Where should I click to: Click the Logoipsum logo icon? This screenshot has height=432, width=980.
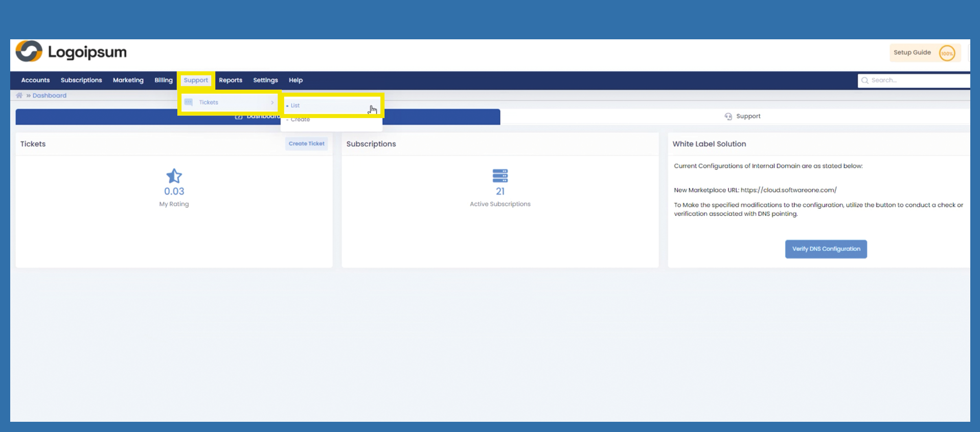tap(29, 52)
